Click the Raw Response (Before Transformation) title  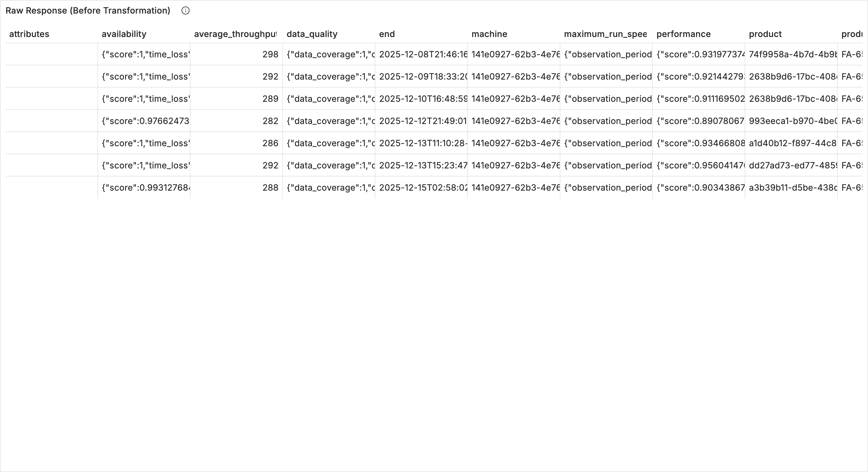point(88,11)
